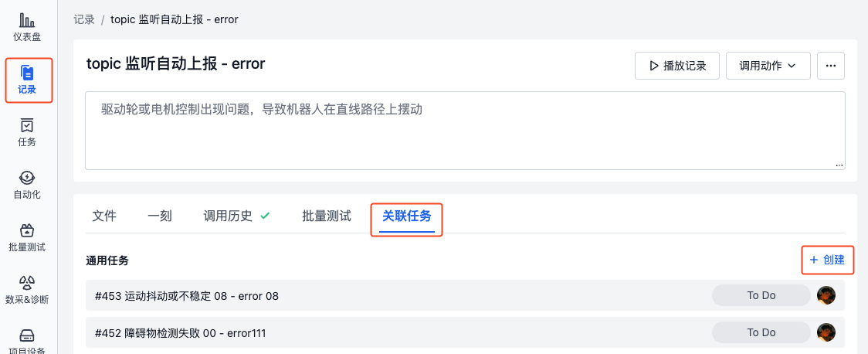Go to 自动化 automation sidebar icon
868x354 pixels.
pyautogui.click(x=26, y=185)
